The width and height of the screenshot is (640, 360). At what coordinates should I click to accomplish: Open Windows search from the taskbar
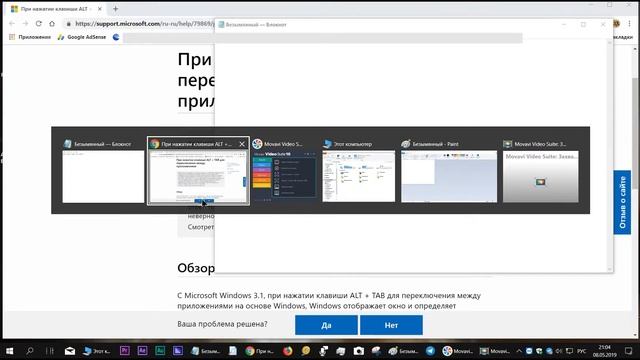point(30,351)
